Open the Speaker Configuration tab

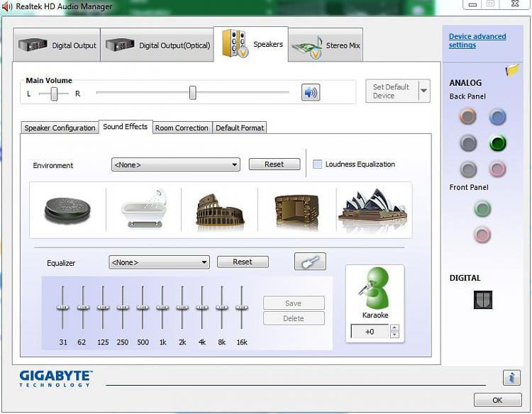click(60, 128)
